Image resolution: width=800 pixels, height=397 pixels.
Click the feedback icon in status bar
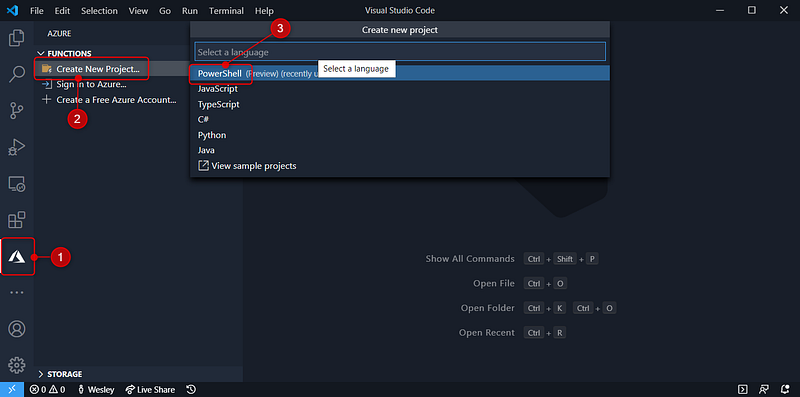(764, 390)
